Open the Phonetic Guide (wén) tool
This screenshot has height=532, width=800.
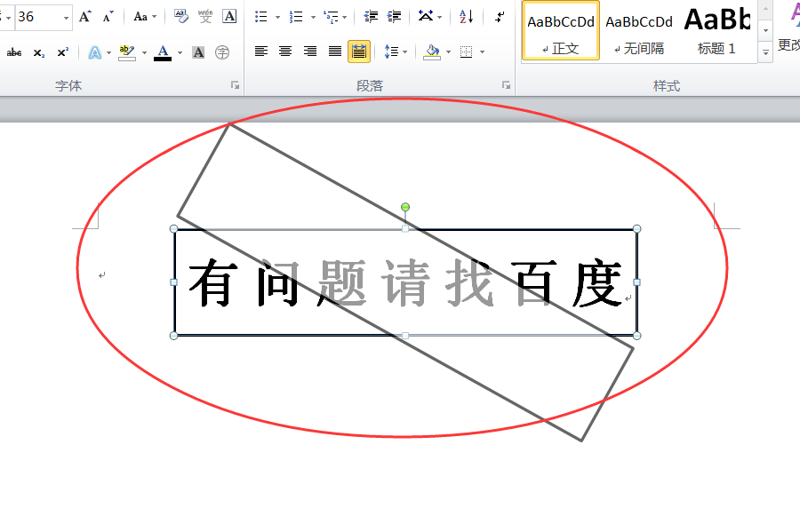pos(205,16)
